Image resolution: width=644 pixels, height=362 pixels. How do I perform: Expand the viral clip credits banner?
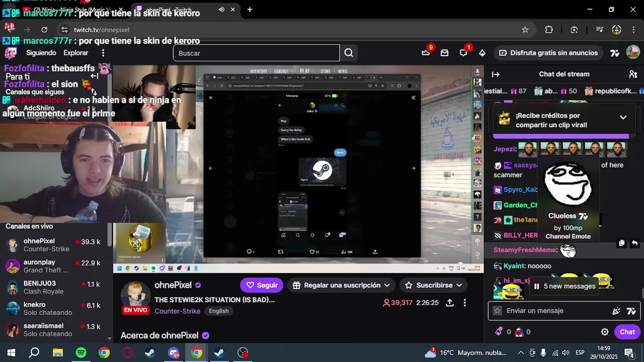click(x=623, y=117)
